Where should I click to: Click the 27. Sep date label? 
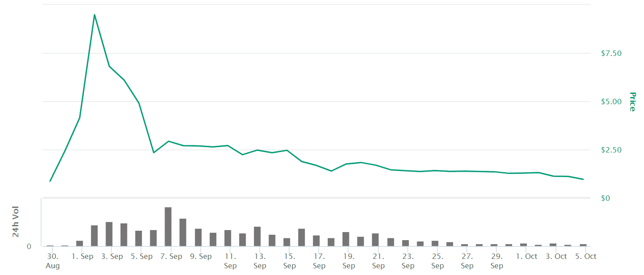pyautogui.click(x=467, y=261)
